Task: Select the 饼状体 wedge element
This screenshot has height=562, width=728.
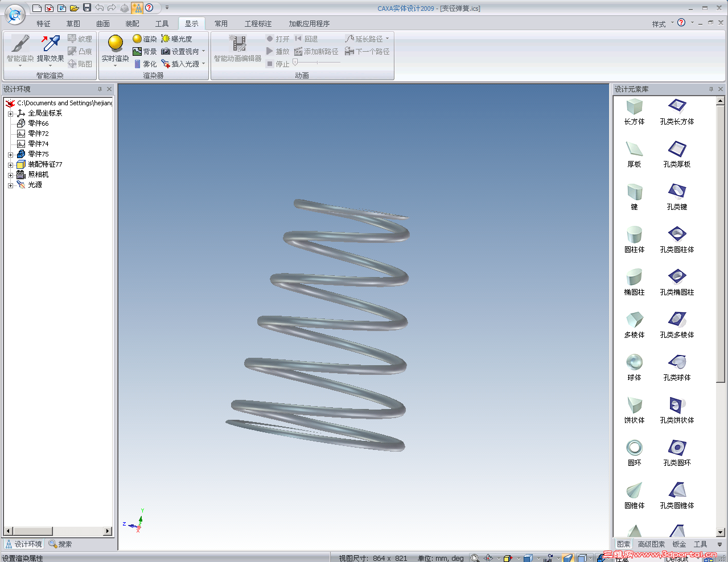Action: (634, 411)
